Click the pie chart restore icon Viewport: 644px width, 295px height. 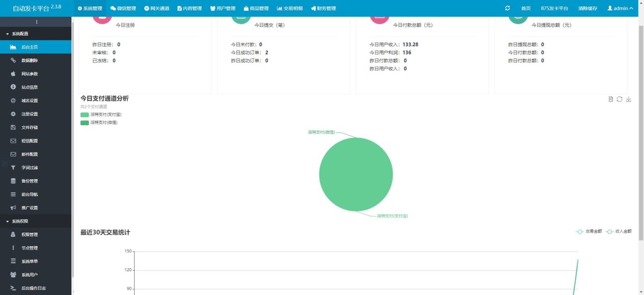point(619,99)
